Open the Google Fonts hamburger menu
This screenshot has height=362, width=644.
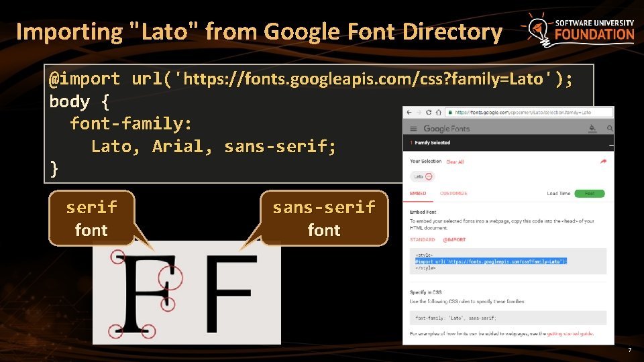pos(413,129)
